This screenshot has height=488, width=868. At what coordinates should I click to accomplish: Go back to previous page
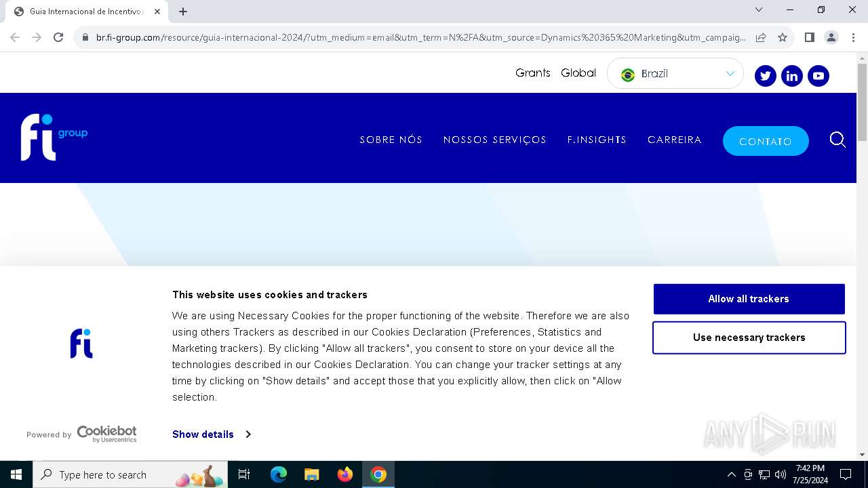coord(15,37)
